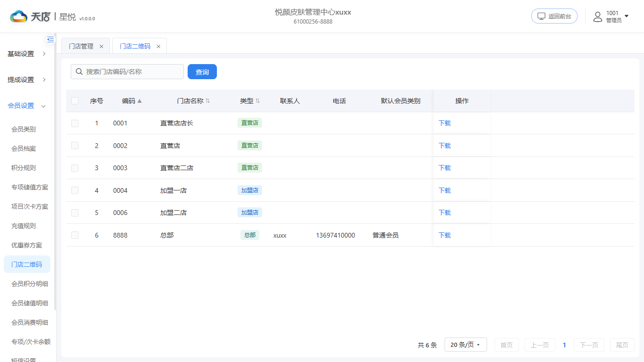This screenshot has height=362, width=644.
Task: Open 会员消费明细 in the sidebar
Action: [30, 322]
